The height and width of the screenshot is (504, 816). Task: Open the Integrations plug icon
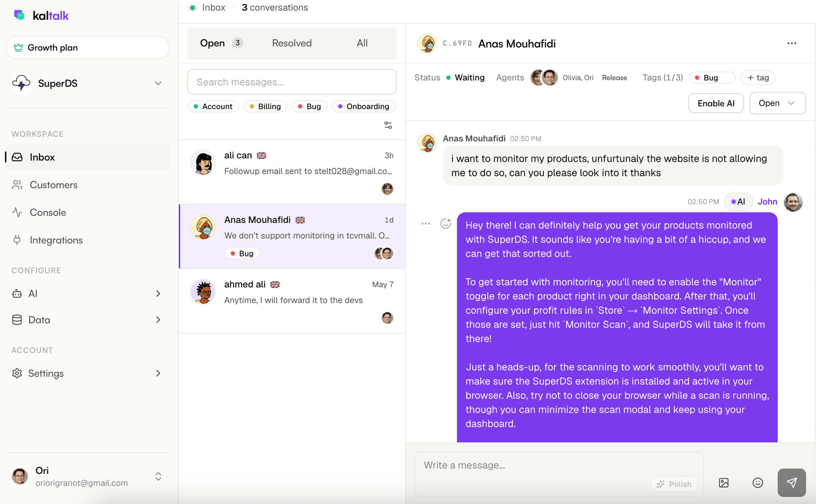[17, 240]
